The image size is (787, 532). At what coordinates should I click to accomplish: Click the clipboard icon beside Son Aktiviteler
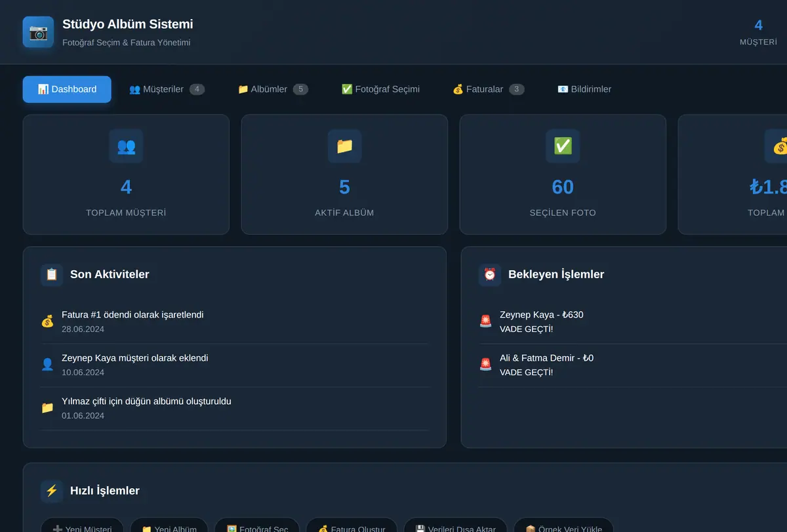[52, 275]
